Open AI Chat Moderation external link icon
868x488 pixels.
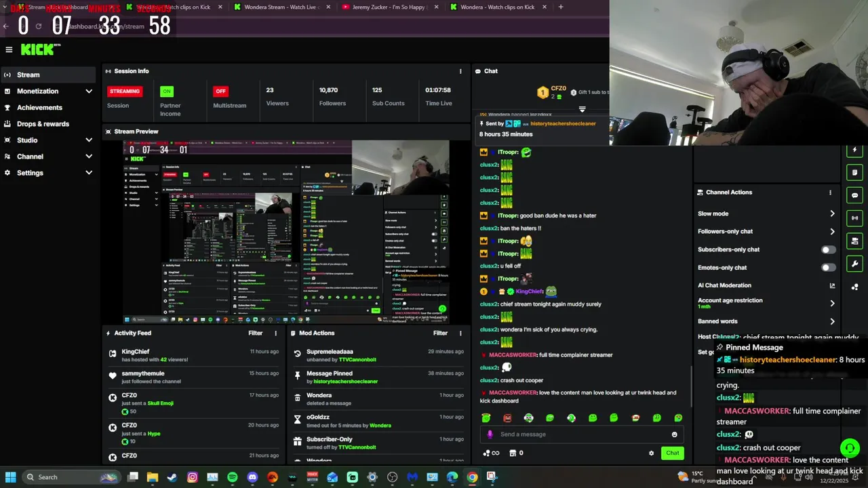pos(832,286)
